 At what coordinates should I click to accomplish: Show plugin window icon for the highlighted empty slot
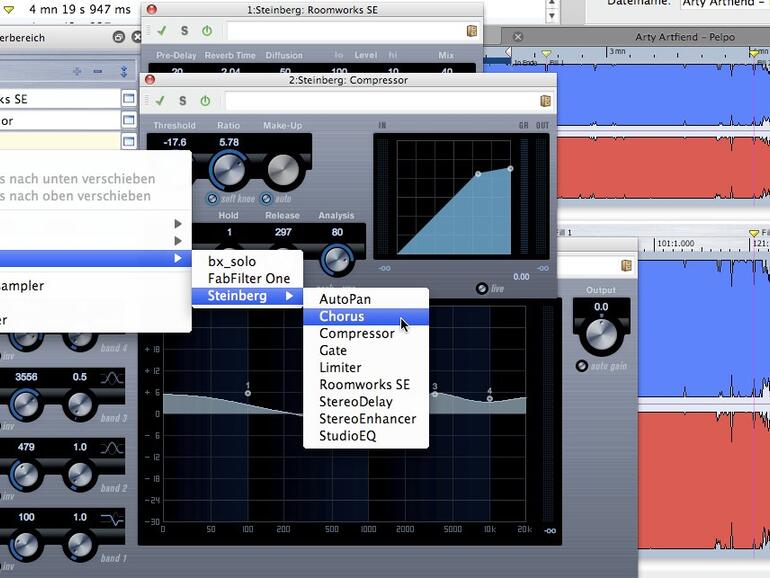click(x=129, y=141)
